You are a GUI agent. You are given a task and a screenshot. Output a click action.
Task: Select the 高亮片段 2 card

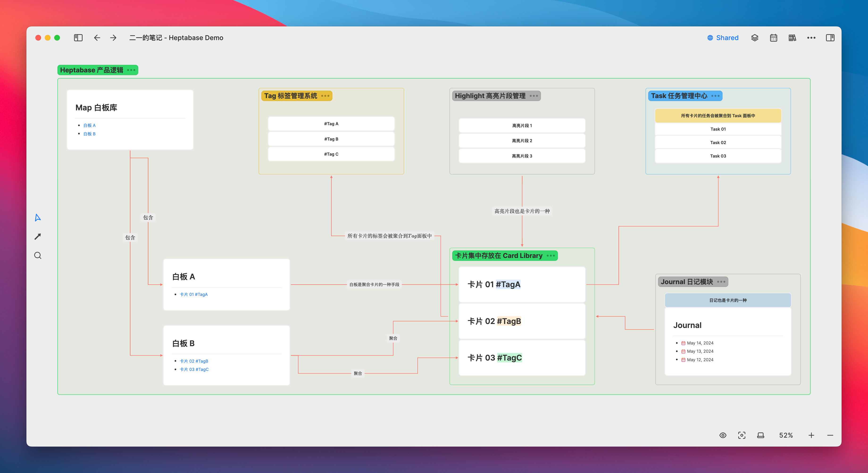click(522, 141)
